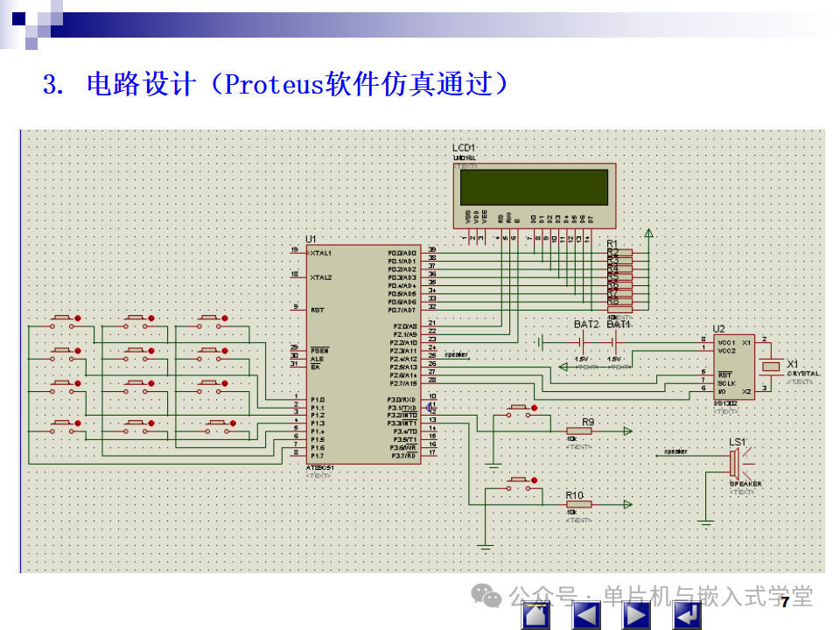Click the ALE pin label on U1
This screenshot has width=840, height=630.
tap(317, 359)
